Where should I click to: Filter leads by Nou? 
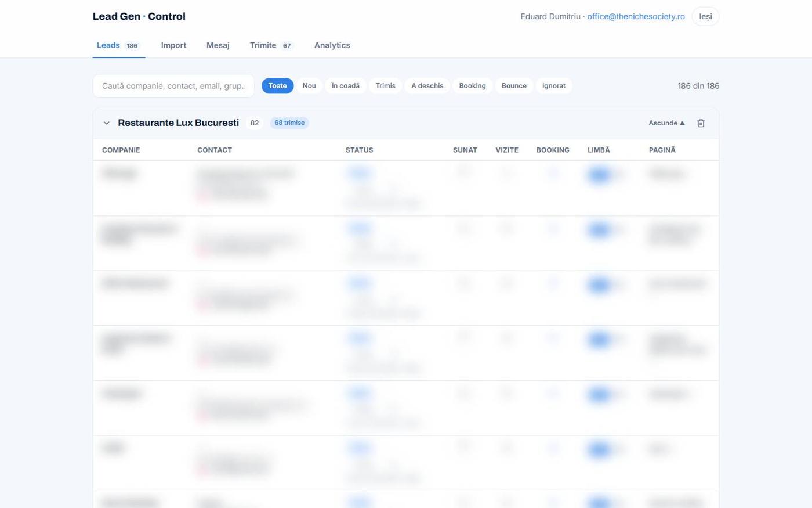(x=309, y=86)
